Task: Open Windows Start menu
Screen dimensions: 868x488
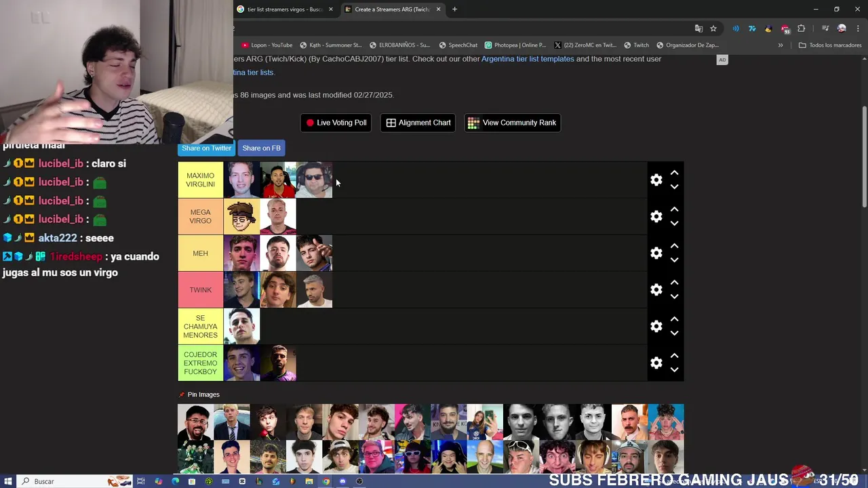Action: pos(8,481)
